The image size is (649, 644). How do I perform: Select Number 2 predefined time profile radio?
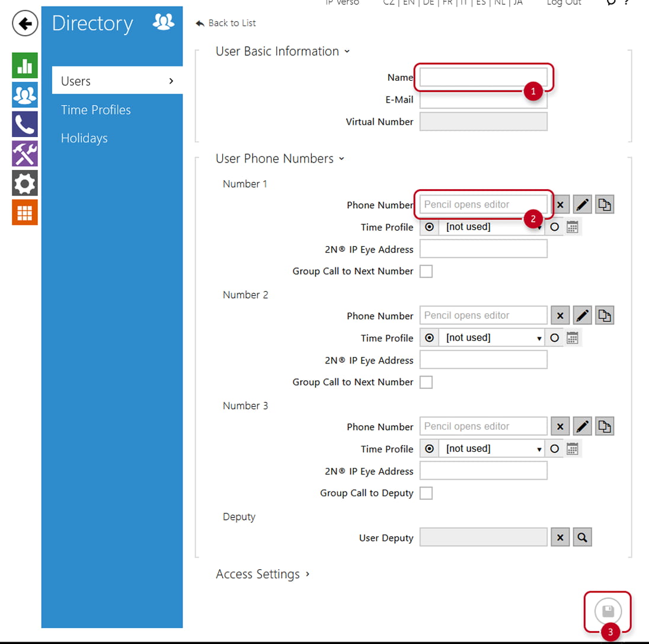coord(430,338)
